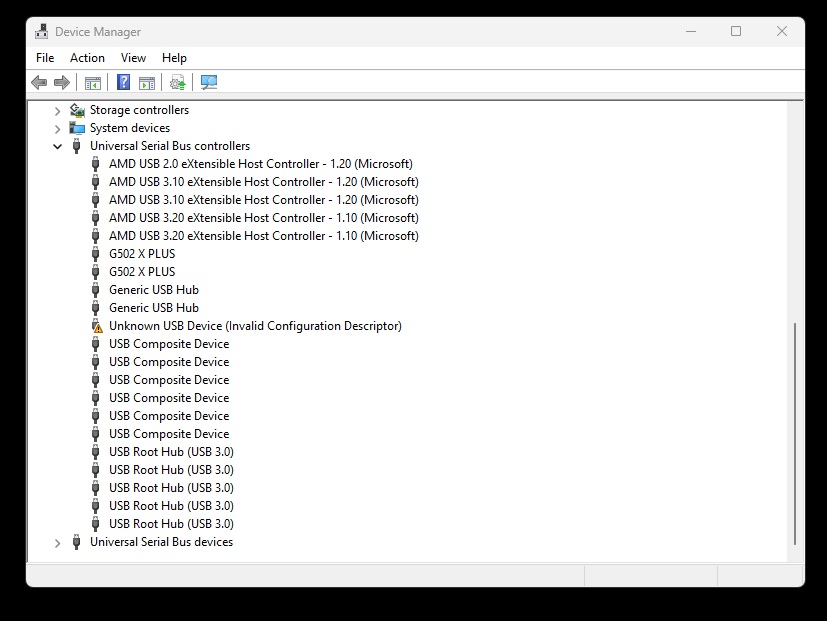Click the Universal Serial Bus devices plug icon
827x621 pixels.
click(76, 542)
